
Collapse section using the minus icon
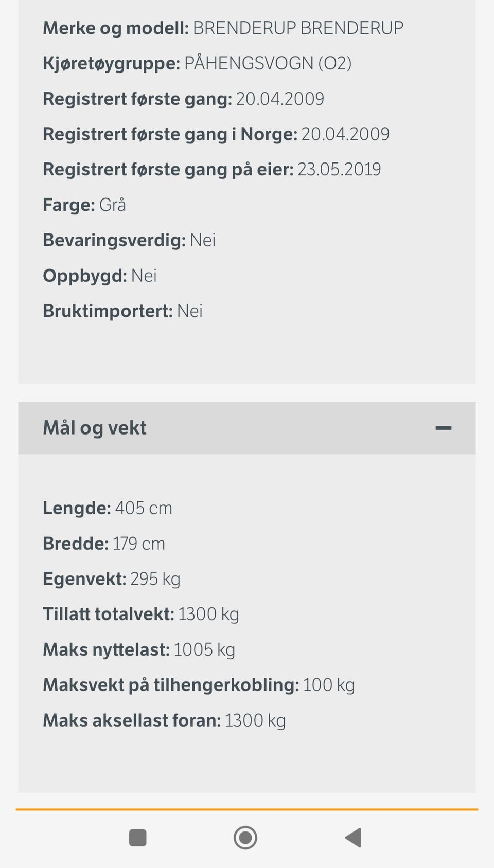tap(443, 428)
